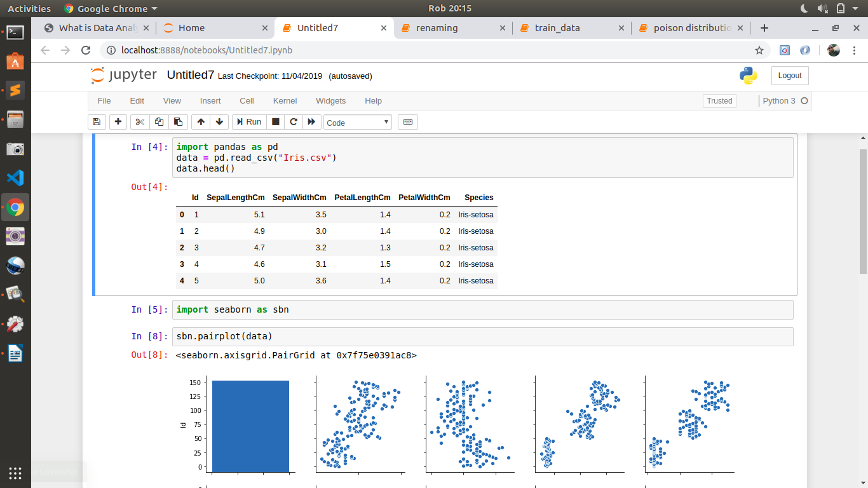Image resolution: width=868 pixels, height=488 pixels.
Task: Switch to the train_data tab
Action: pyautogui.click(x=557, y=28)
